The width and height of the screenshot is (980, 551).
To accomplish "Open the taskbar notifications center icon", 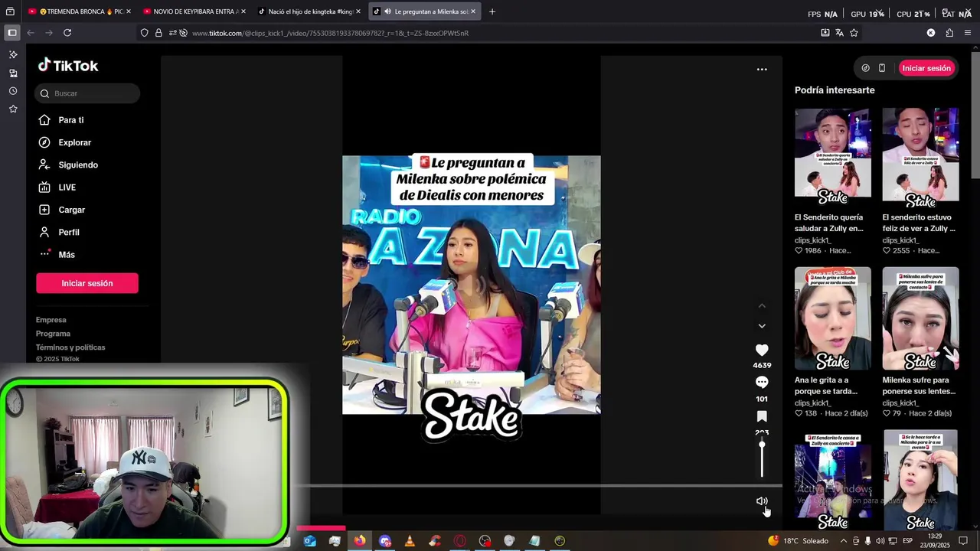I will [964, 541].
